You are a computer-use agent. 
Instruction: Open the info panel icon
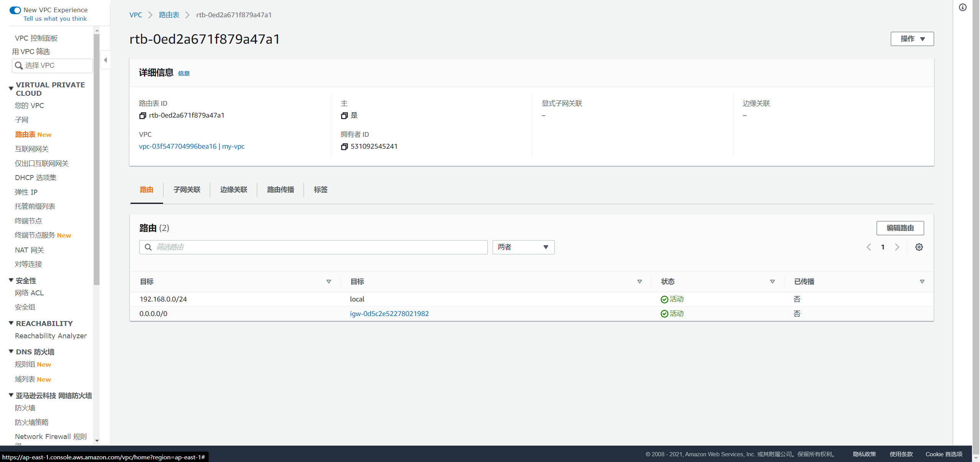point(963,7)
